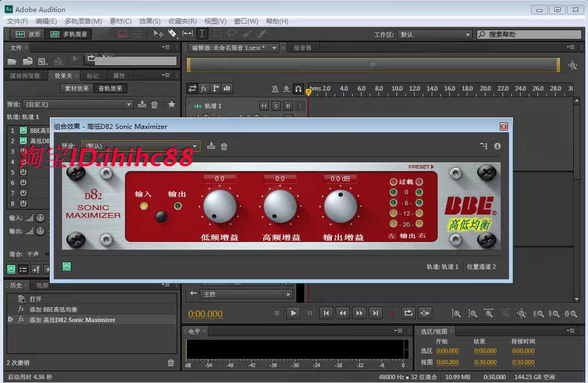Open the preset (默认) dropdown in the effect dialog
Viewport: 588px width, 383px height.
pyautogui.click(x=195, y=147)
